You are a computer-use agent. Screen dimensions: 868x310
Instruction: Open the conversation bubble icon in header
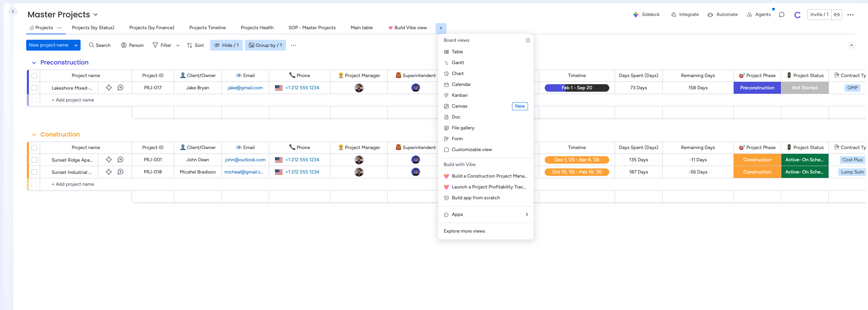coord(782,15)
